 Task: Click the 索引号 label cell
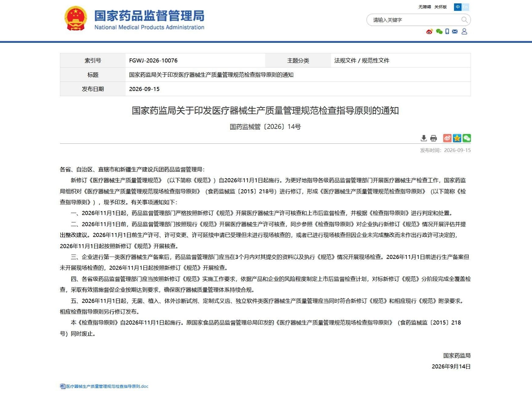pos(93,60)
